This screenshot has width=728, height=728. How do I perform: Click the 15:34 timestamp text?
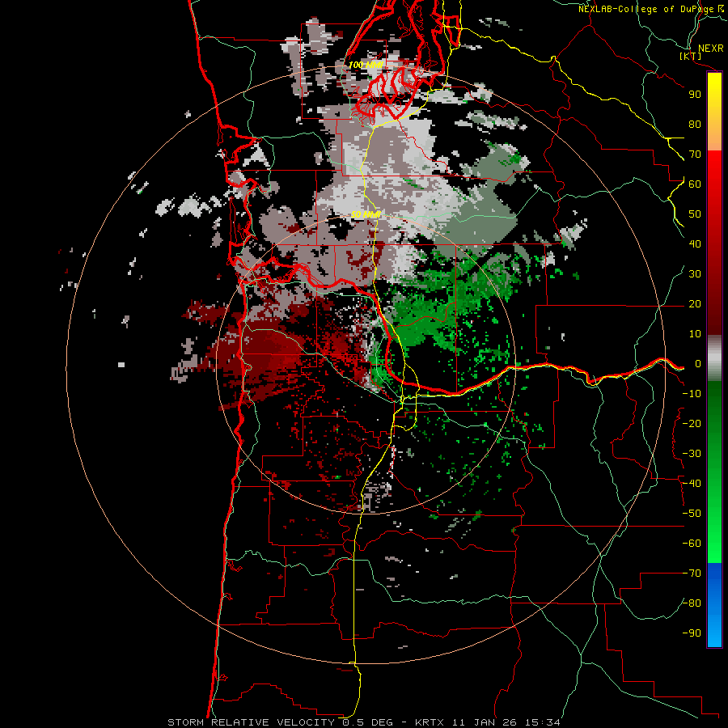[543, 722]
